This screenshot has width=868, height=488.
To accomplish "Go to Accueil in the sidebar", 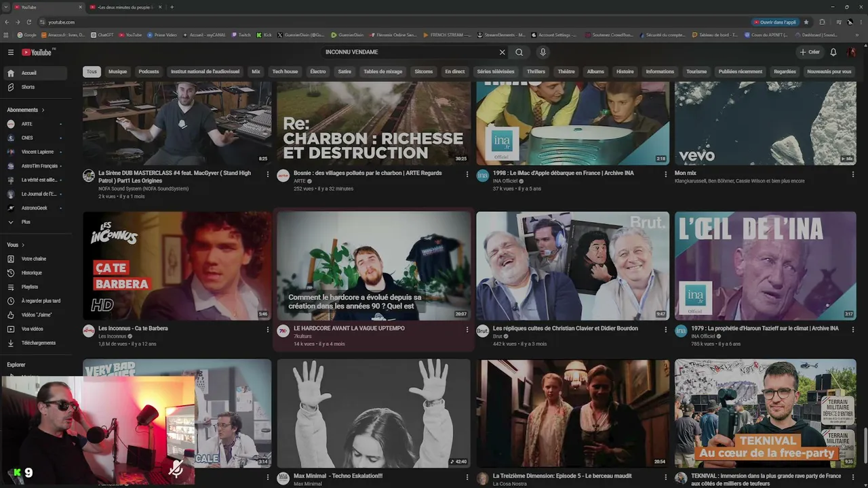I will pos(37,73).
